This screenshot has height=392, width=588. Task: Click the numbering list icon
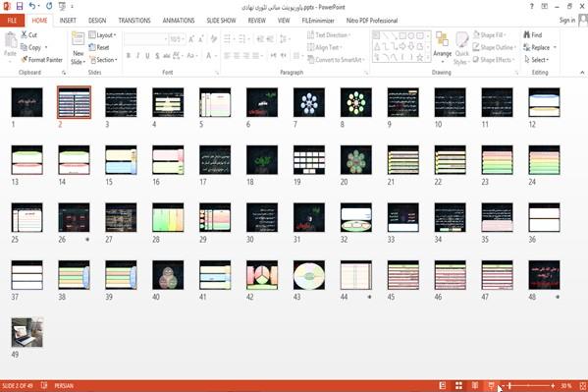(x=241, y=39)
